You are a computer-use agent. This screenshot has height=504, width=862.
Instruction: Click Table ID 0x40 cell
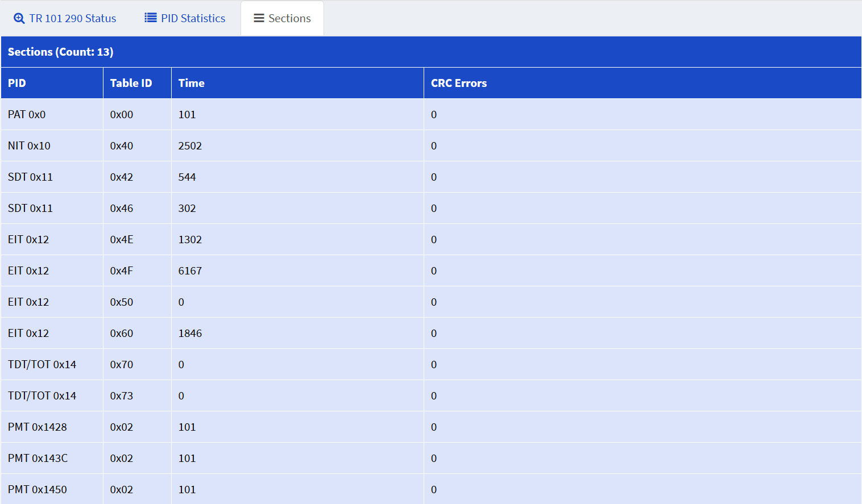137,145
